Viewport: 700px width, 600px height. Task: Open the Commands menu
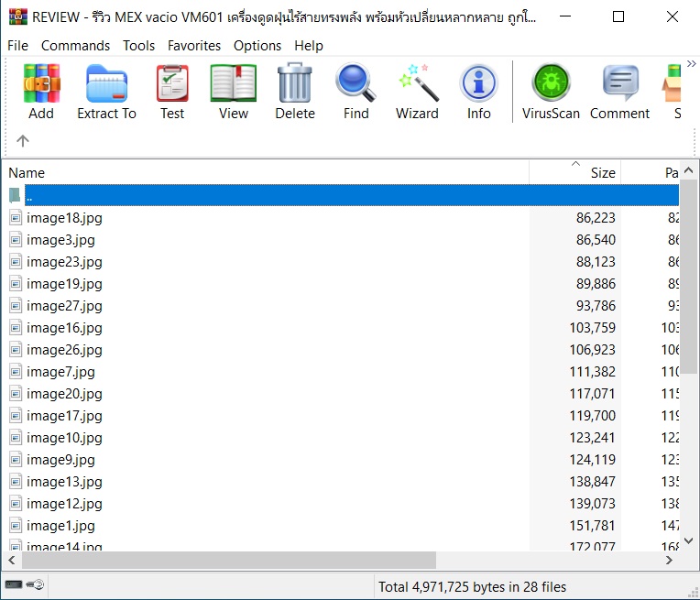[x=75, y=45]
